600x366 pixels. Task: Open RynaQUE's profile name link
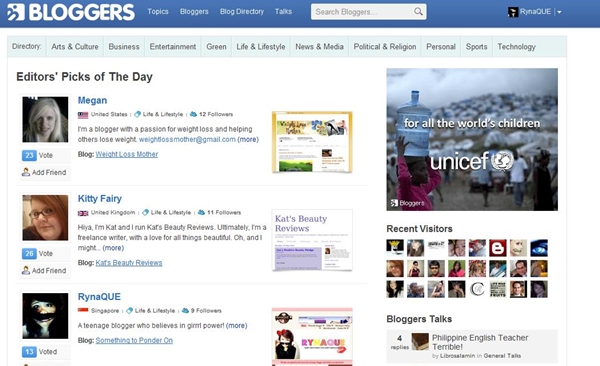[99, 297]
